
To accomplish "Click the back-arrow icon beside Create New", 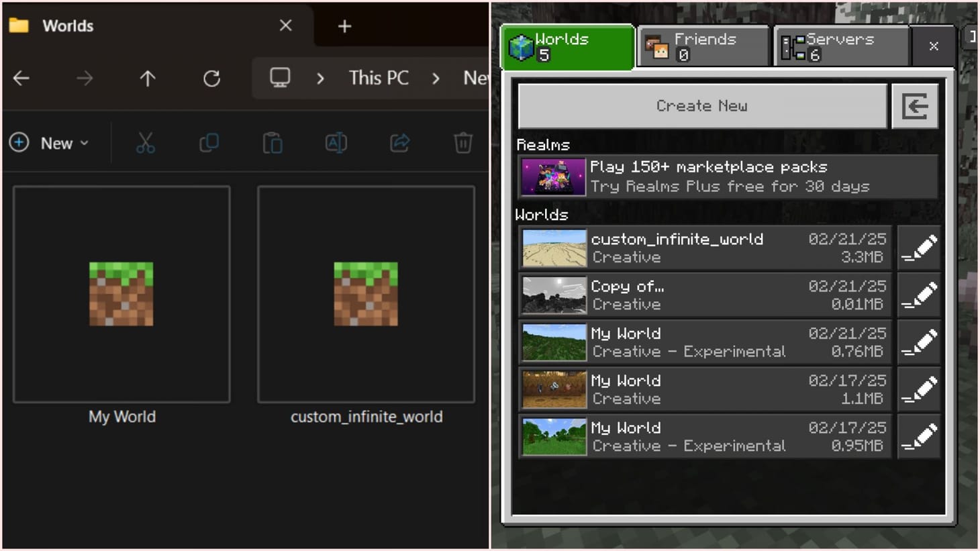I will (915, 105).
